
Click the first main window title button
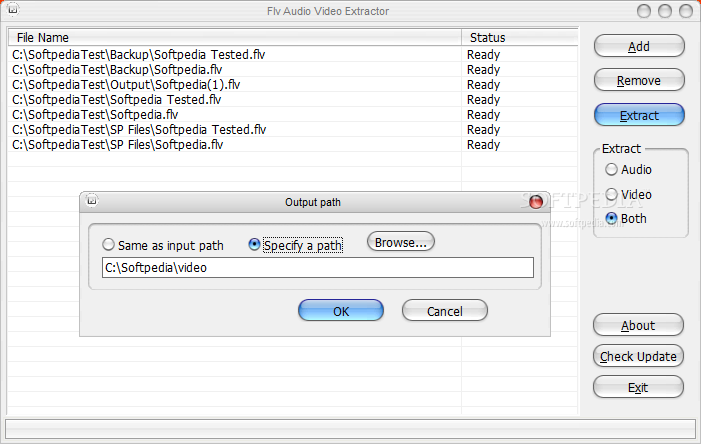coord(644,11)
